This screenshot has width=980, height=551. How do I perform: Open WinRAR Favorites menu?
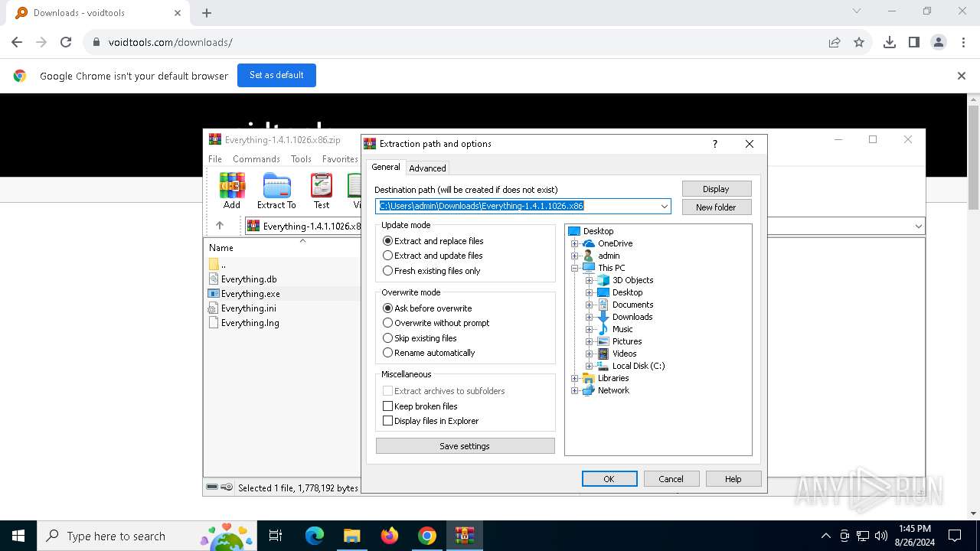(340, 159)
